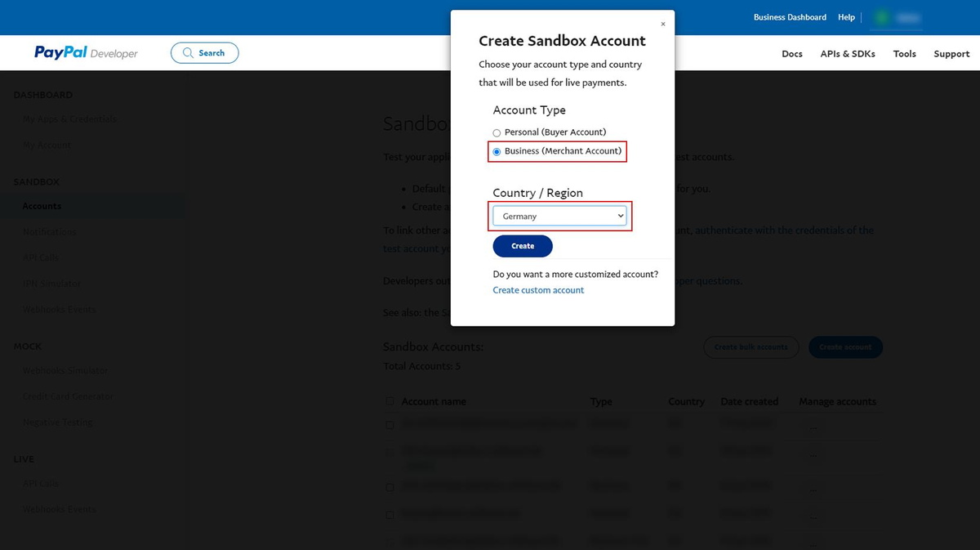Sort by the Type column header
The width and height of the screenshot is (980, 550).
coord(601,401)
